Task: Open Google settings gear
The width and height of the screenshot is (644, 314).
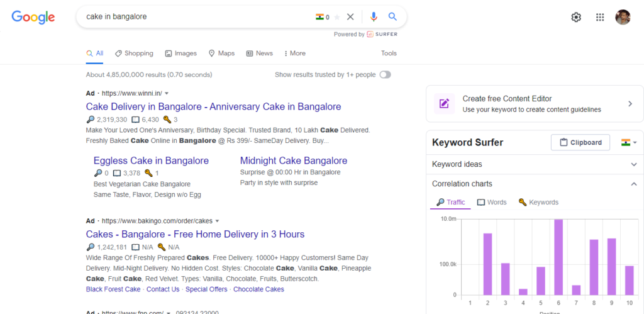Action: [x=576, y=17]
